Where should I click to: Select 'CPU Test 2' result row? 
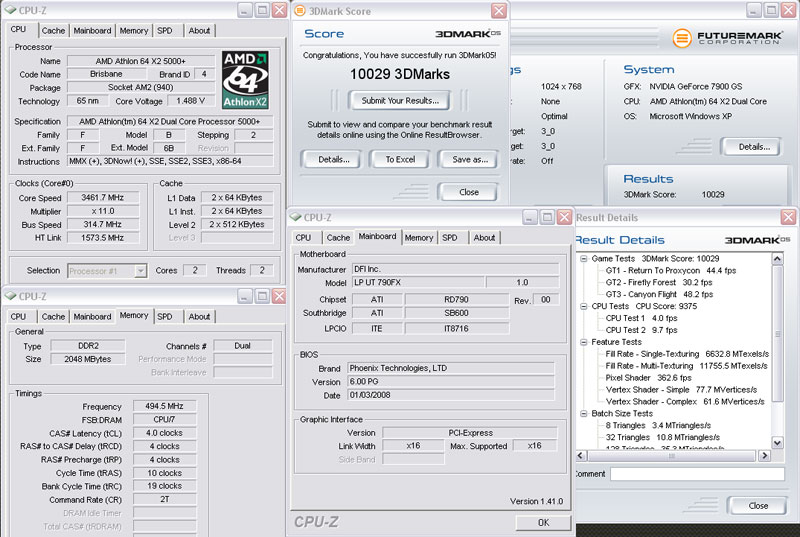(641, 330)
